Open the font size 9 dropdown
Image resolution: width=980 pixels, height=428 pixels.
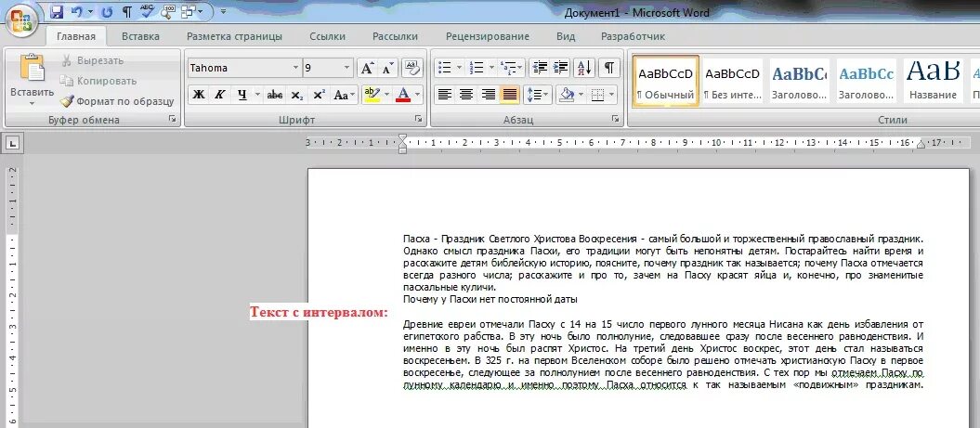(x=346, y=68)
